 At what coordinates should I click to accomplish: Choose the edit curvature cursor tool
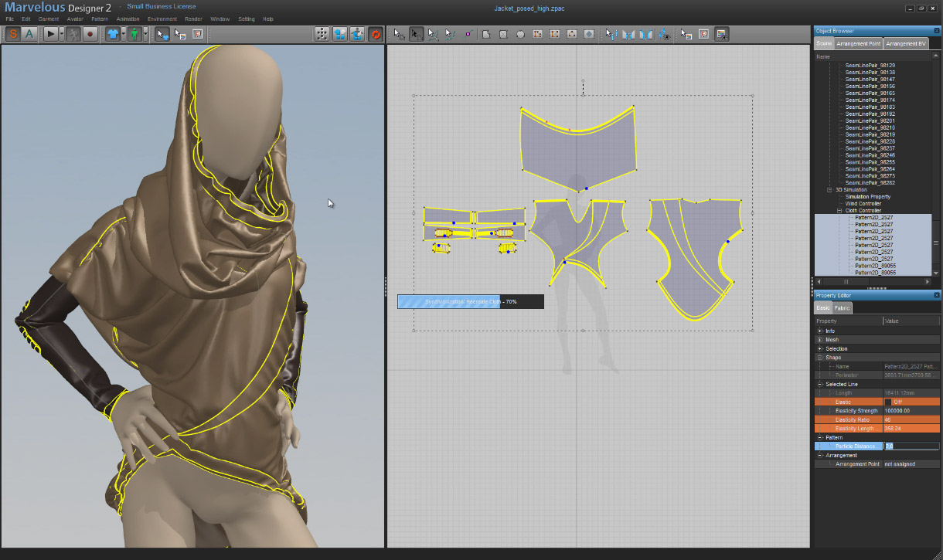(434, 34)
